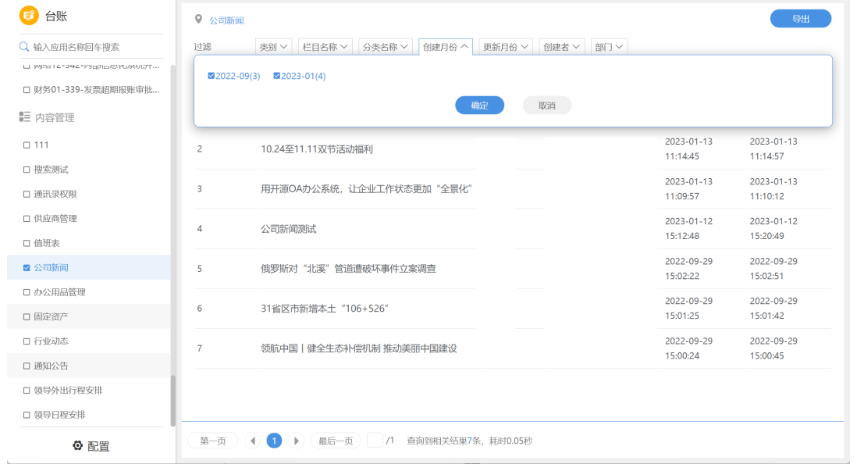This screenshot has width=856, height=468.
Task: Click the search magnifier icon in sidebar
Action: 23,47
